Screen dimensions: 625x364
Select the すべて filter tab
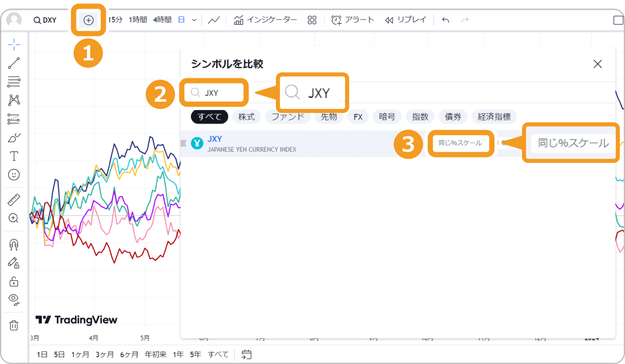(210, 117)
